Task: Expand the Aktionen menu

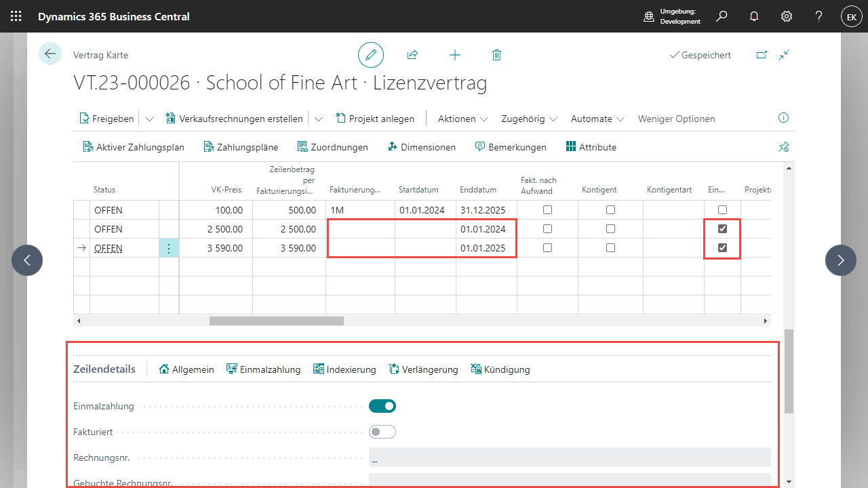Action: point(462,119)
